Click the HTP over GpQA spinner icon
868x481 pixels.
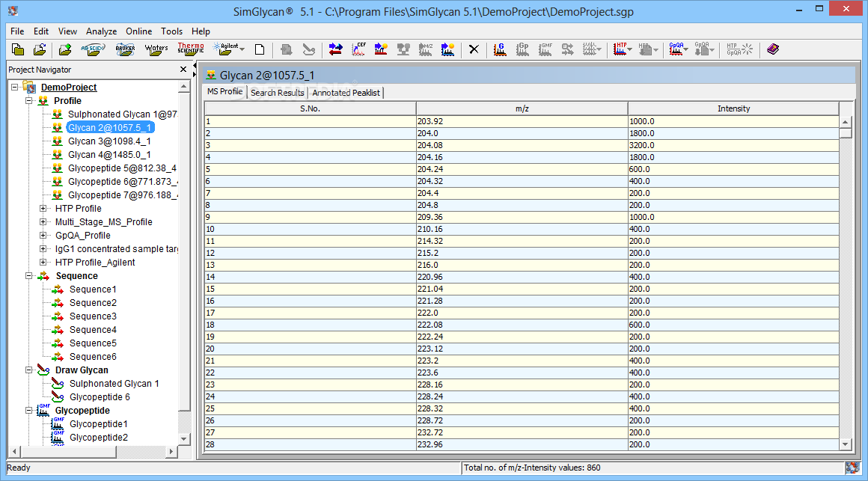click(x=739, y=50)
